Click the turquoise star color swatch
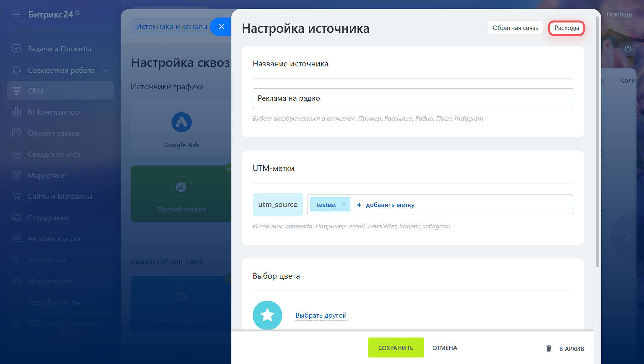 267,315
